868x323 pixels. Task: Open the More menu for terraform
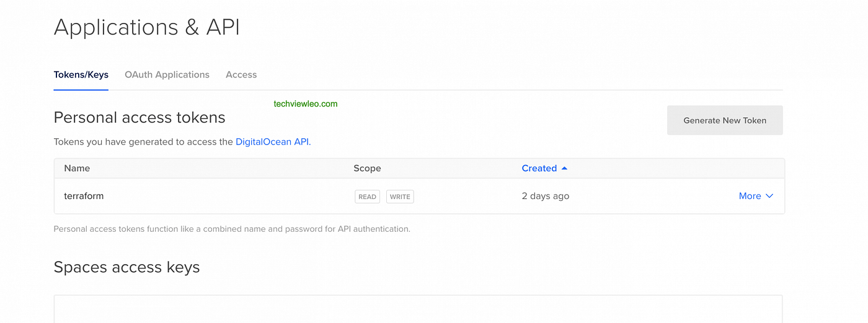[x=750, y=196]
